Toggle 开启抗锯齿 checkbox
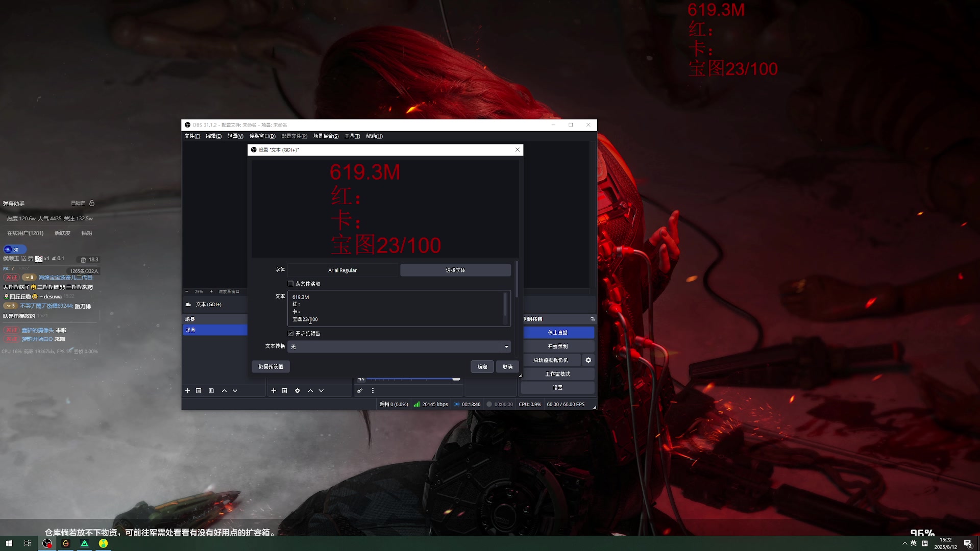Viewport: 980px width, 551px height. (291, 334)
